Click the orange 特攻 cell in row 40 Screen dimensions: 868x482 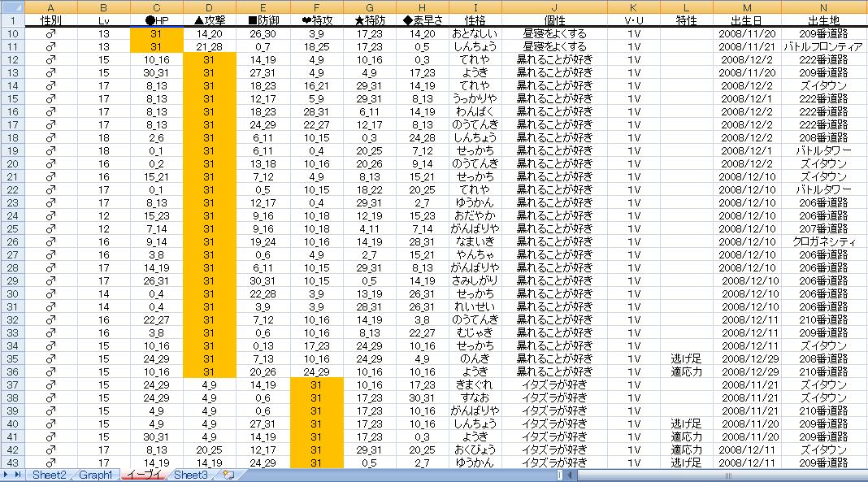(316, 424)
